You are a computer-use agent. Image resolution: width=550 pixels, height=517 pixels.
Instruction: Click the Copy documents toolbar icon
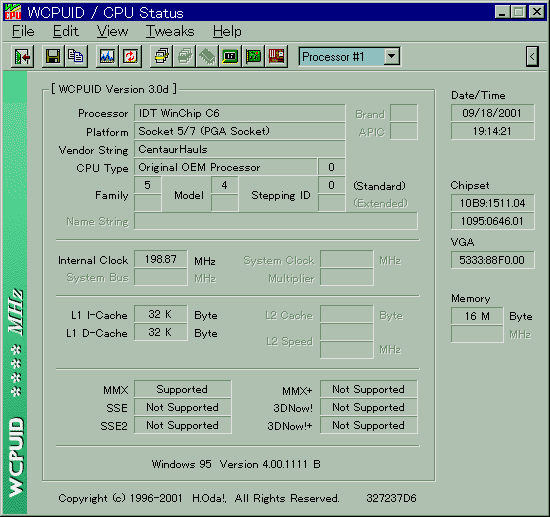point(76,56)
